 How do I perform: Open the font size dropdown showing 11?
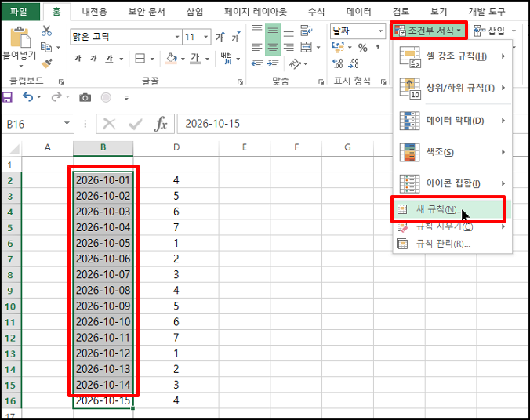pos(205,37)
